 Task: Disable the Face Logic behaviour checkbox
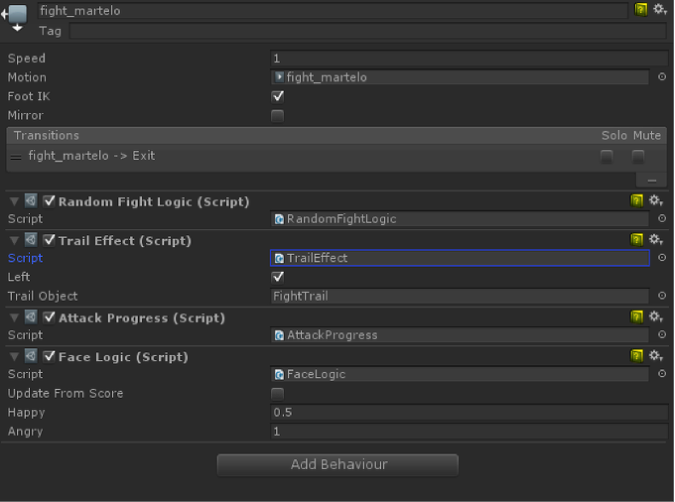49,356
